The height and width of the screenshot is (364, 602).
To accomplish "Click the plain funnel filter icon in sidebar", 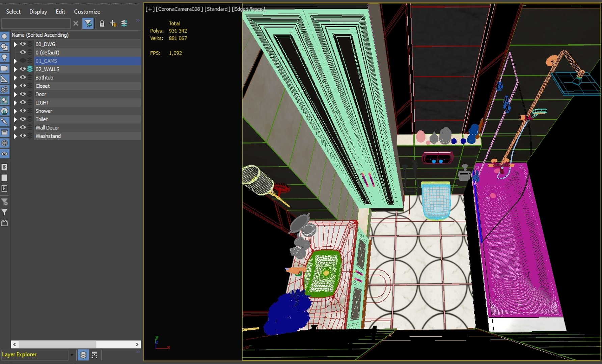I will coord(4,212).
